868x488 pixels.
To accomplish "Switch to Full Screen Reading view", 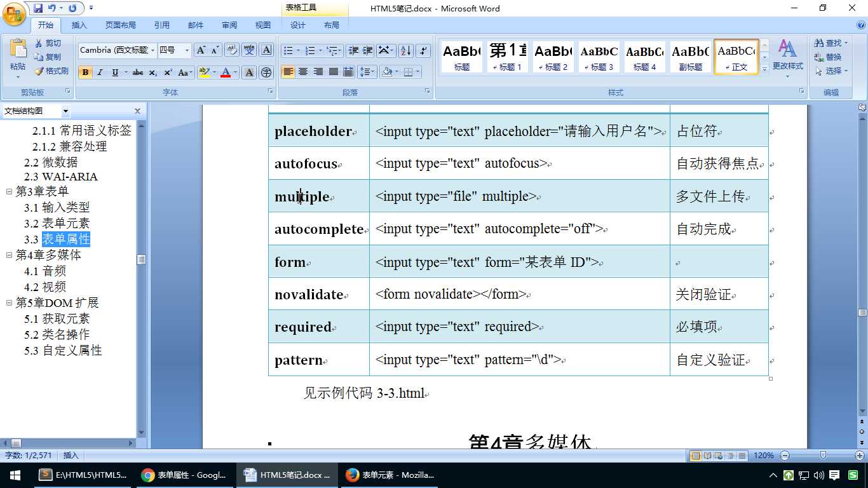I will 707,456.
